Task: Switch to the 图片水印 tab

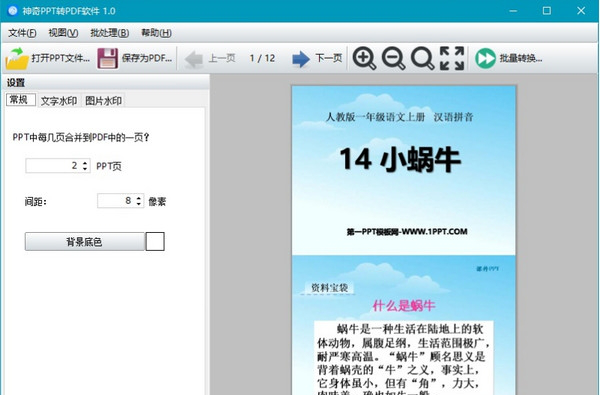Action: pos(103,101)
